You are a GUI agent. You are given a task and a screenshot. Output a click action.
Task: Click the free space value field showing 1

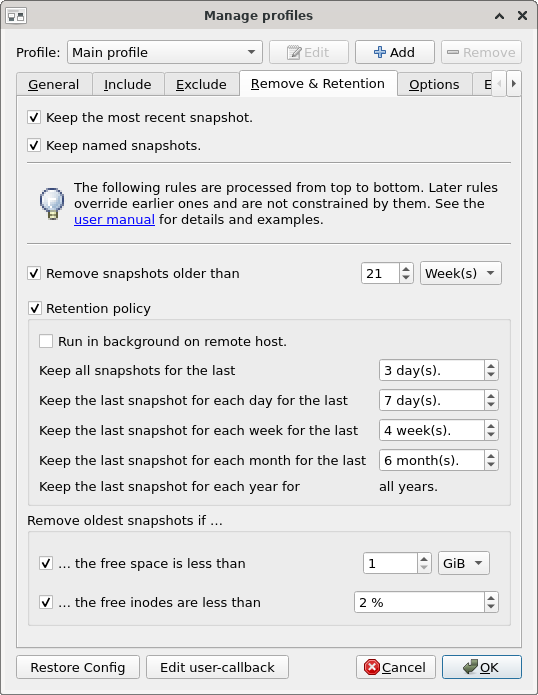[390, 563]
